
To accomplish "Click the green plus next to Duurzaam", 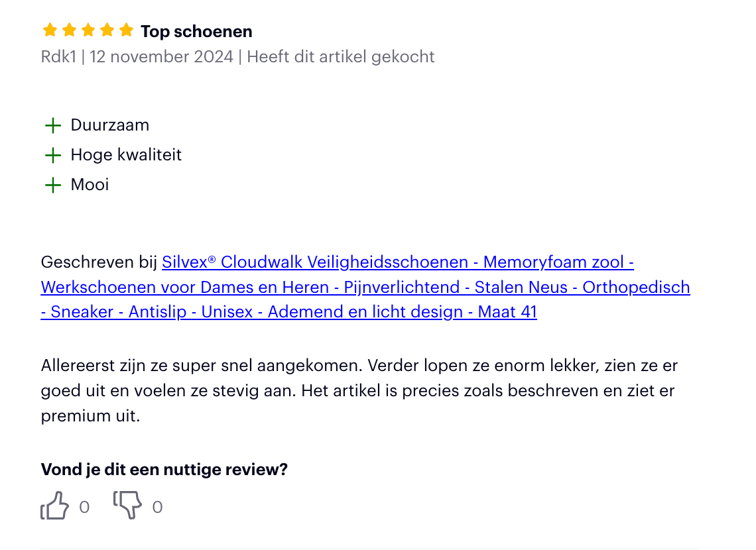I will (53, 126).
